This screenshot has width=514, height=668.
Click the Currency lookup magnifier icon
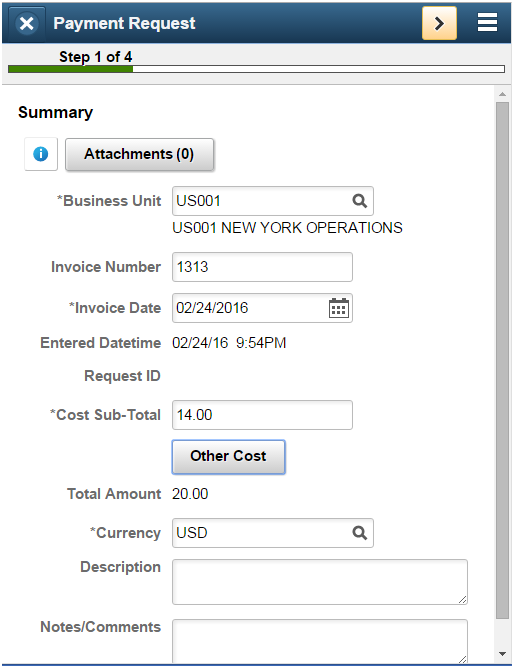coord(359,533)
